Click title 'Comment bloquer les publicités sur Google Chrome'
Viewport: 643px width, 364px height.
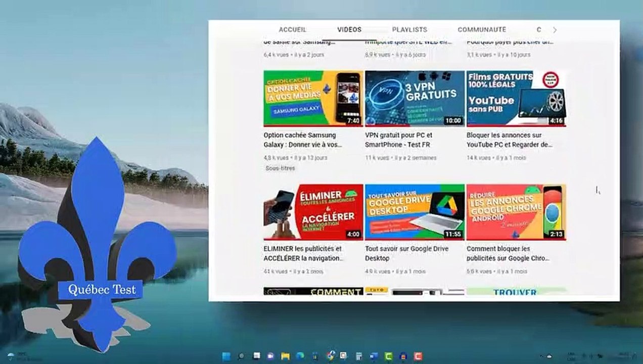pos(508,253)
